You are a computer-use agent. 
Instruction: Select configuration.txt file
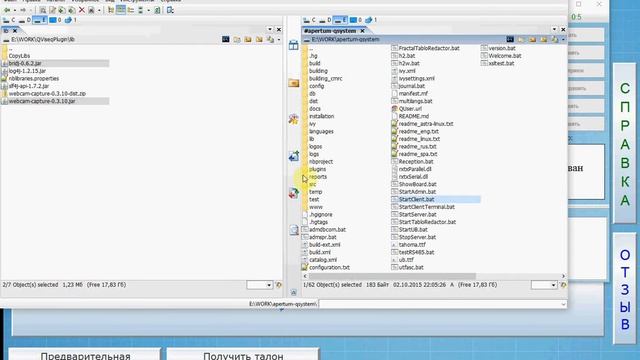329,267
